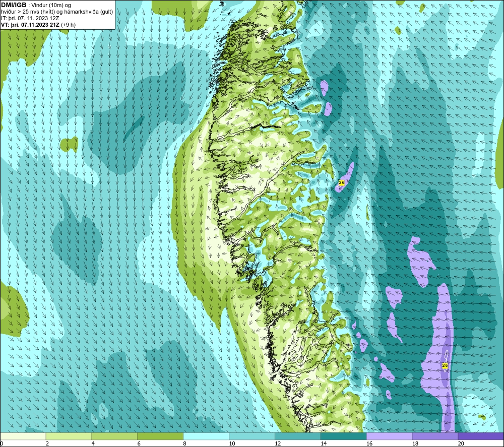Viewport: 504px width, 447px height.
Task: Click the legend scale label '20'
Action: coord(461,443)
